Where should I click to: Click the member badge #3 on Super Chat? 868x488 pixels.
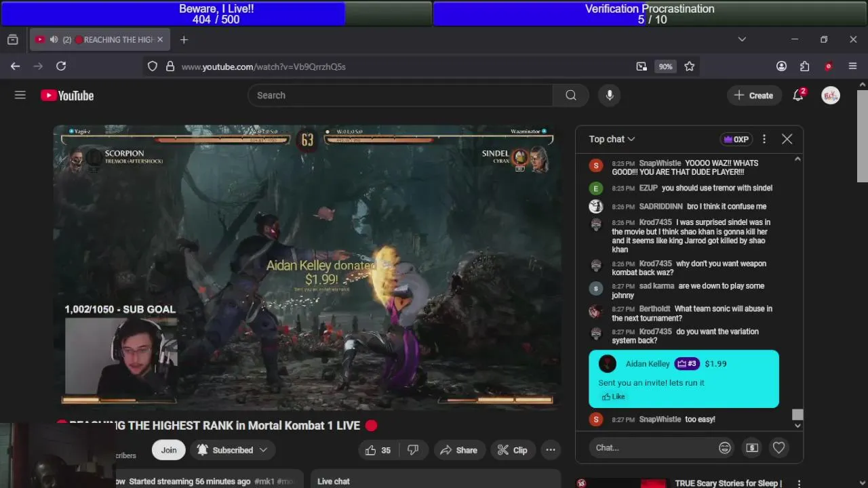point(687,364)
